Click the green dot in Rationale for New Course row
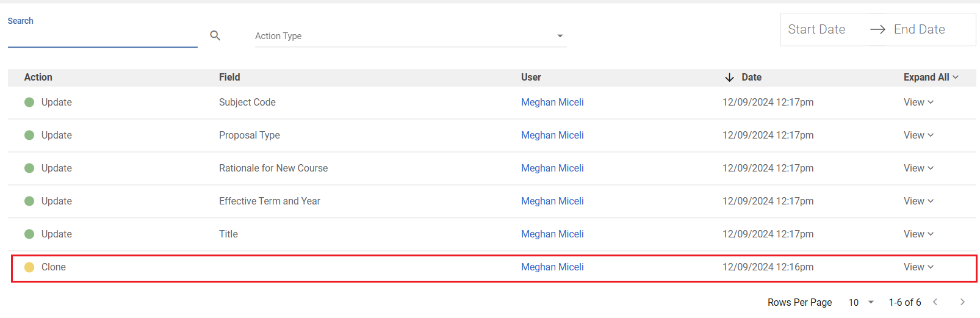Image resolution: width=980 pixels, height=318 pixels. pyautogui.click(x=29, y=168)
